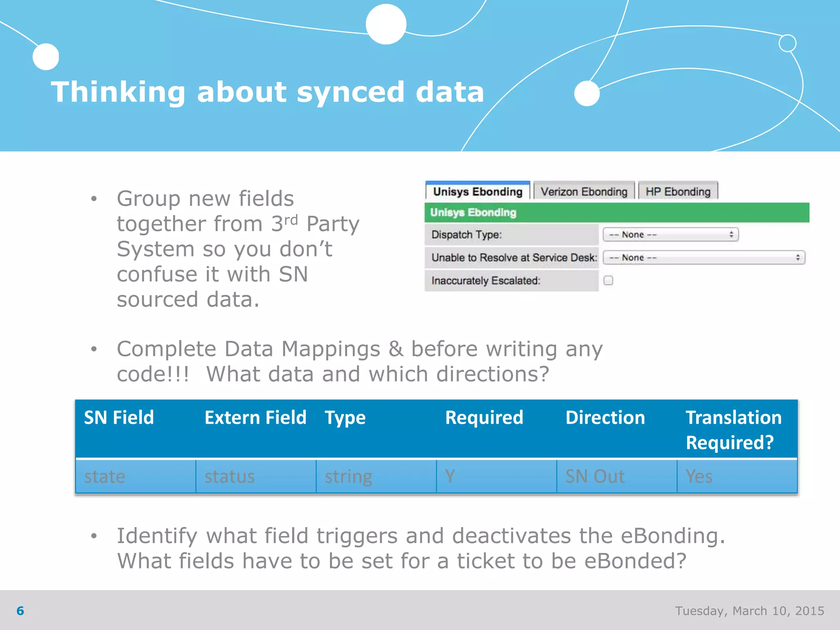The image size is (840, 630).
Task: Tick the Inaccurately Escalated checkbox
Action: point(608,281)
